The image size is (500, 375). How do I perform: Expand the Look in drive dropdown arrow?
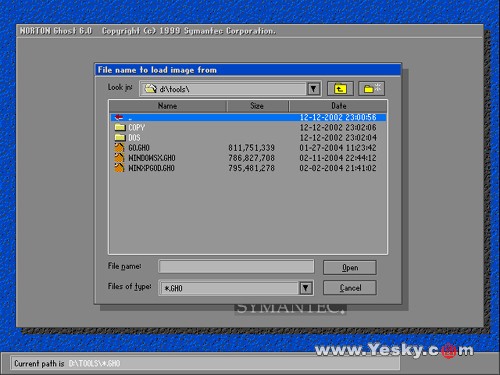(313, 89)
